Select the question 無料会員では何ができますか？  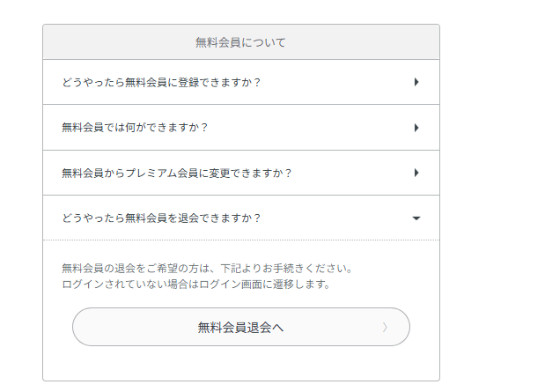point(135,128)
